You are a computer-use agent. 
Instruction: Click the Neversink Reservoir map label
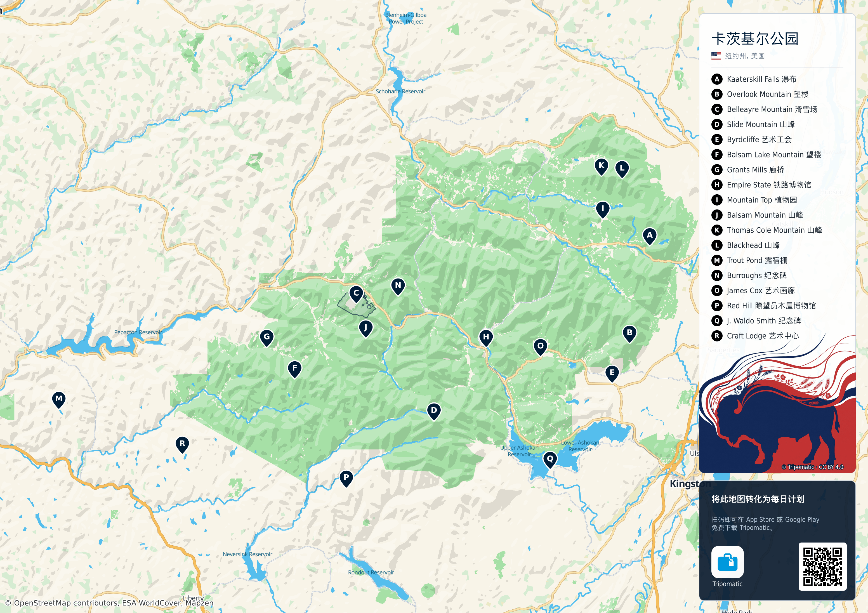click(248, 554)
